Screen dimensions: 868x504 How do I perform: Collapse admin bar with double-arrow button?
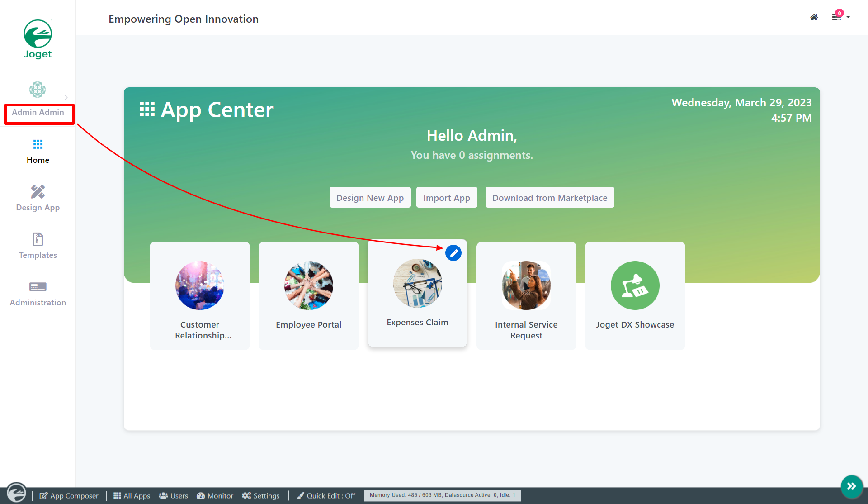[851, 486]
